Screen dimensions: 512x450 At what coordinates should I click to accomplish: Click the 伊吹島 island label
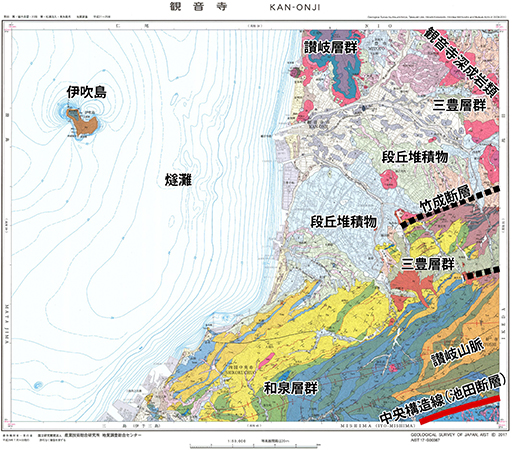click(x=87, y=91)
